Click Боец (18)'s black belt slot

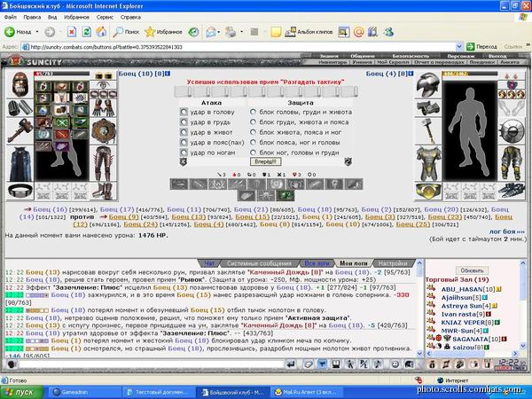pos(20,191)
